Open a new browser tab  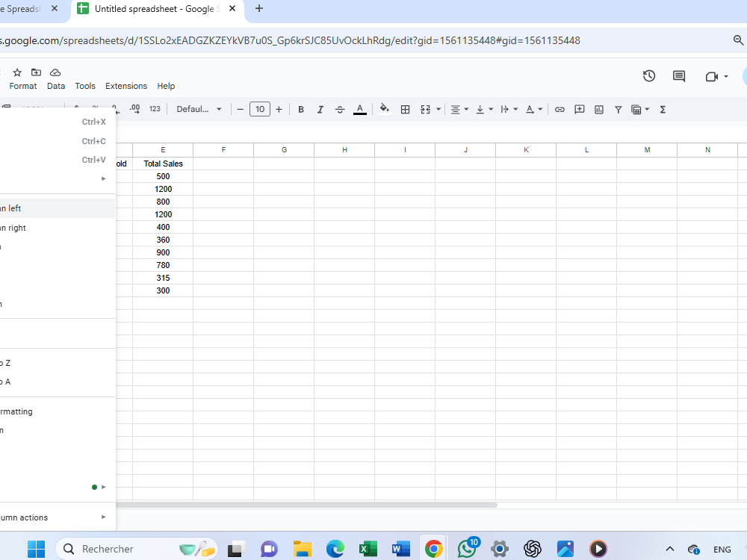click(259, 8)
